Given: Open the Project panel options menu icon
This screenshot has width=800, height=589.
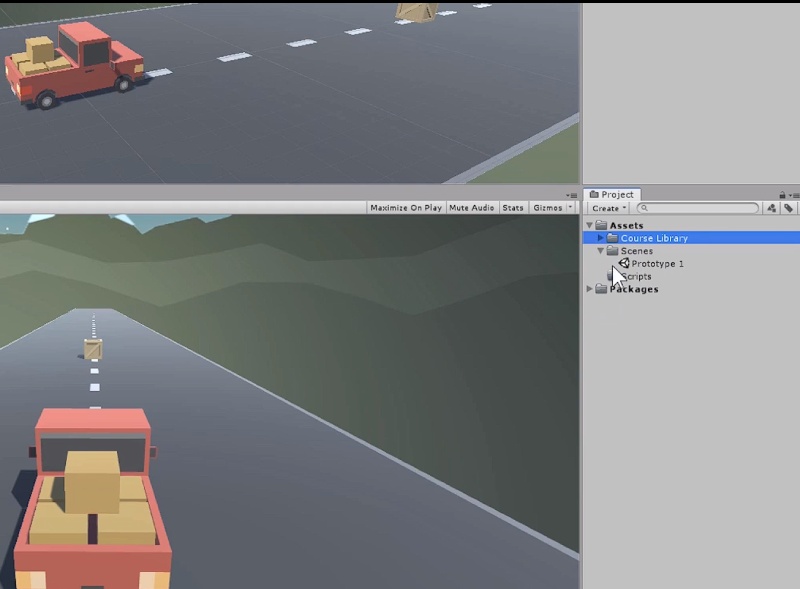Looking at the screenshot, I should pos(794,195).
